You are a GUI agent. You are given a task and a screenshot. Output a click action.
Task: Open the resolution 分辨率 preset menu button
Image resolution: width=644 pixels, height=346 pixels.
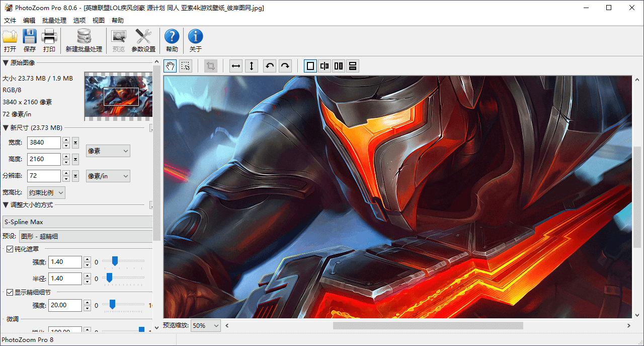click(75, 176)
